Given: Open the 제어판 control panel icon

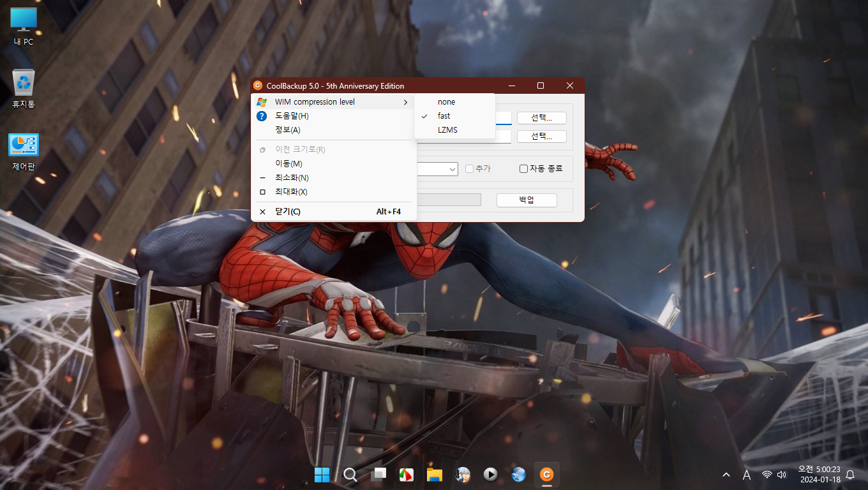Looking at the screenshot, I should (x=24, y=152).
